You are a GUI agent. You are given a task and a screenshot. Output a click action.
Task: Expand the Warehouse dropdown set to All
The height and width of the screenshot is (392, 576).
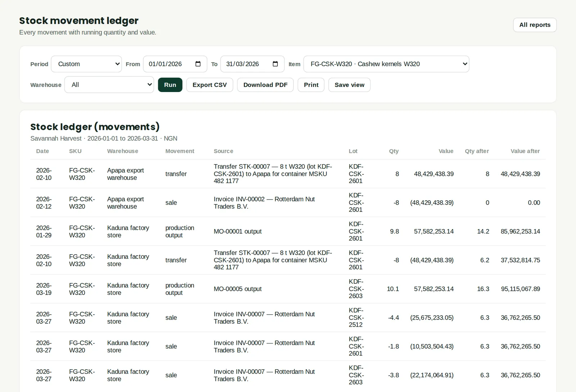pos(109,85)
